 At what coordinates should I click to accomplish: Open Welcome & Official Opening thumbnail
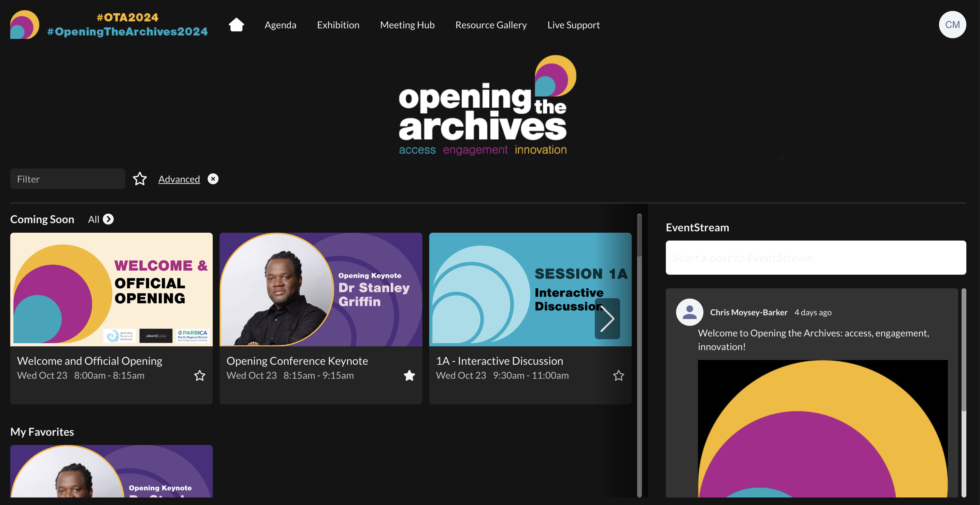pyautogui.click(x=111, y=289)
